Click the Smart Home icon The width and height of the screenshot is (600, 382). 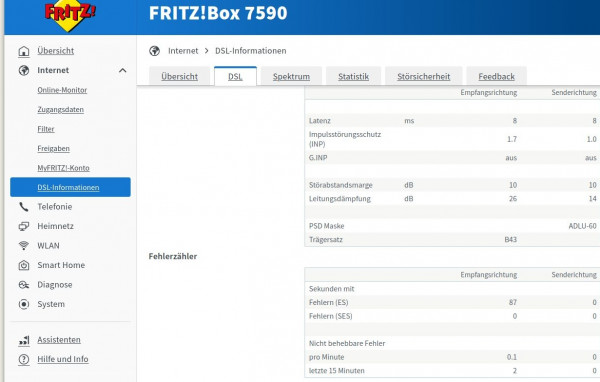(x=24, y=265)
